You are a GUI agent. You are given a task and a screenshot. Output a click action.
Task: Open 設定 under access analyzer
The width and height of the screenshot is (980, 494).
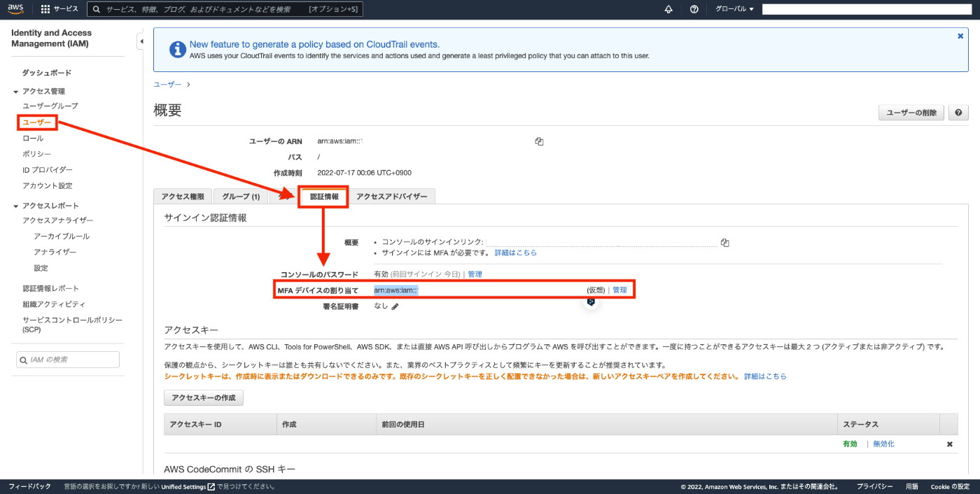pyautogui.click(x=41, y=268)
